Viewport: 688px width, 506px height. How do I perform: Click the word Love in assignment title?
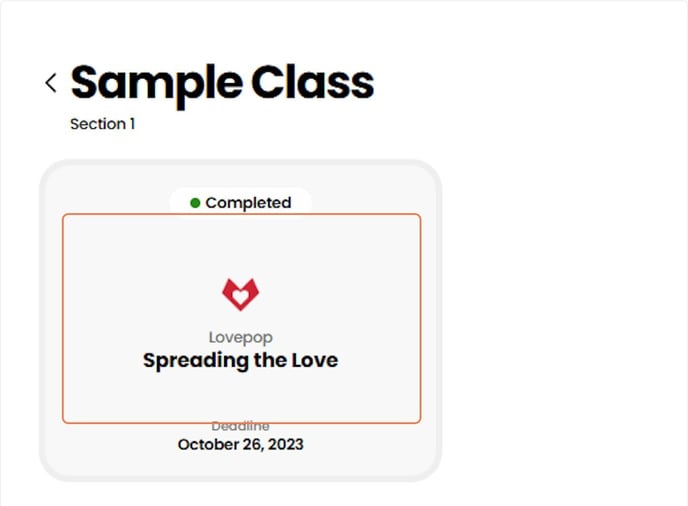pos(314,360)
